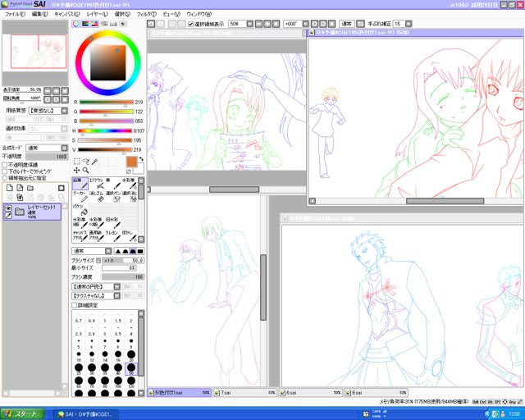
Task: Show the color wheel panel icon
Action: click(76, 24)
